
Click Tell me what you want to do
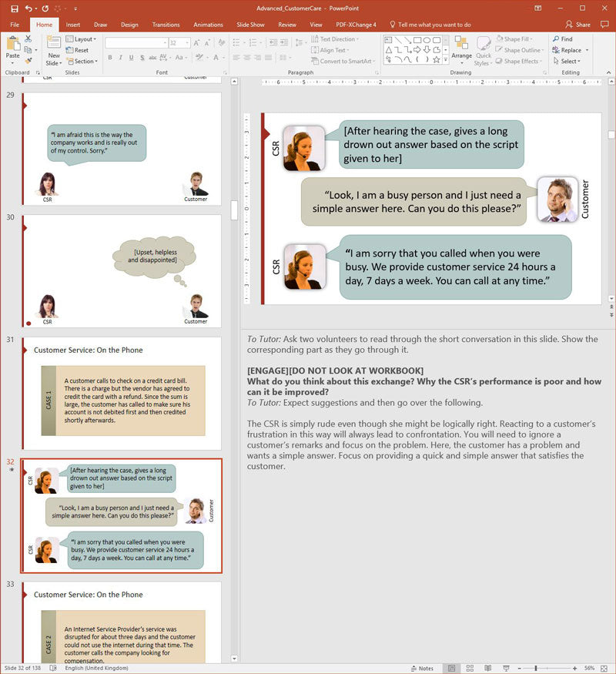[430, 25]
